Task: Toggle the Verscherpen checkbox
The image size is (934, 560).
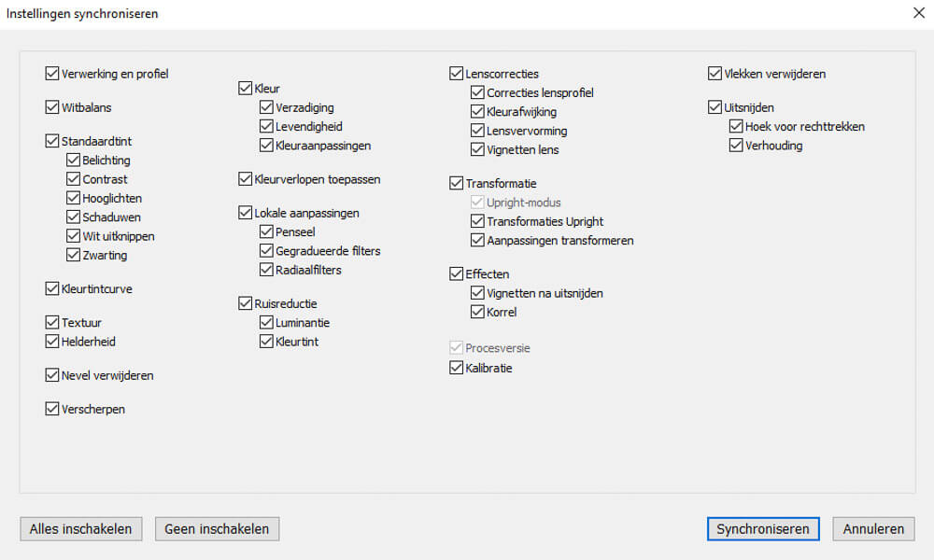Action: tap(52, 409)
